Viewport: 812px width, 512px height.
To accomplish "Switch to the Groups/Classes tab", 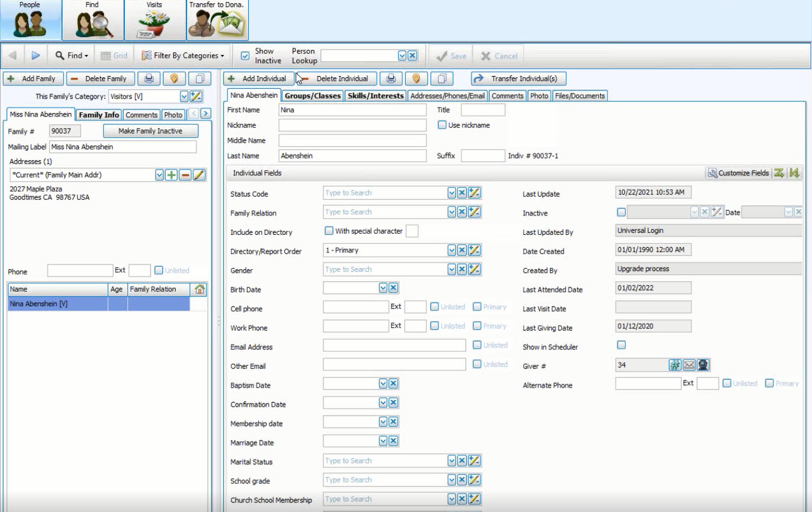I will (313, 96).
